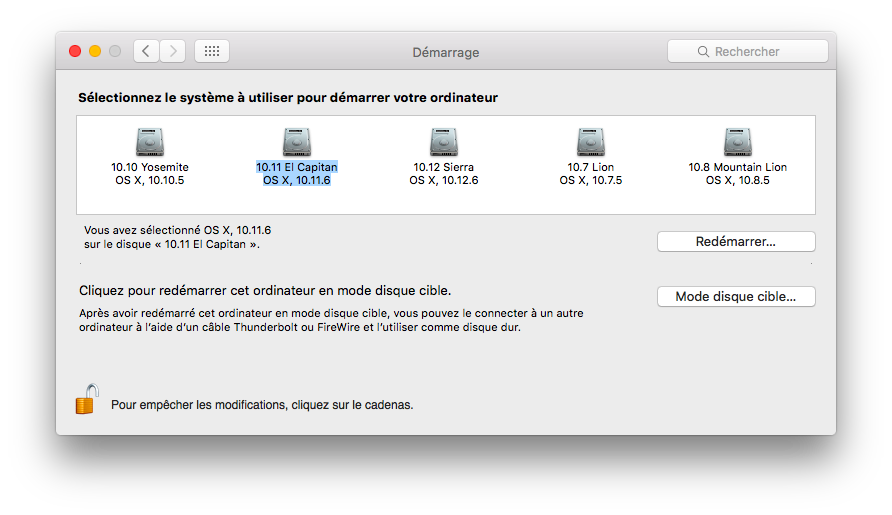Click the magnifying glass in search field
The height and width of the screenshot is (515, 892).
(703, 52)
